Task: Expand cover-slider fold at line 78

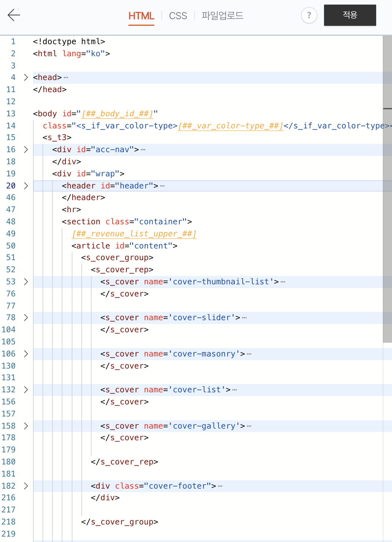Action: coord(26,318)
